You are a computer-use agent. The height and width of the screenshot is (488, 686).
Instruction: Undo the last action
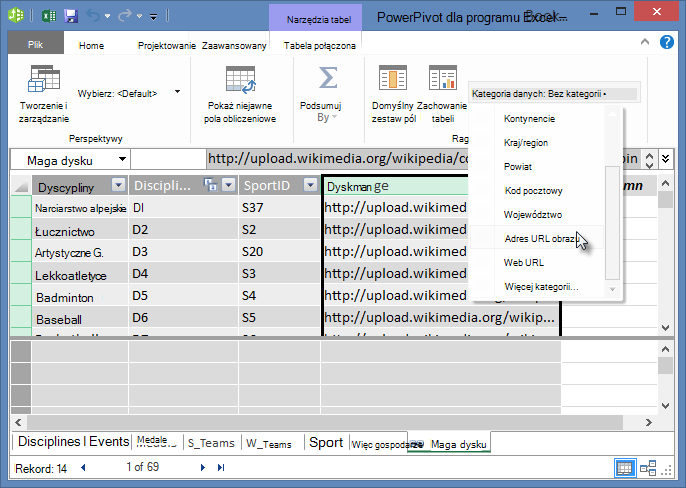click(x=93, y=16)
